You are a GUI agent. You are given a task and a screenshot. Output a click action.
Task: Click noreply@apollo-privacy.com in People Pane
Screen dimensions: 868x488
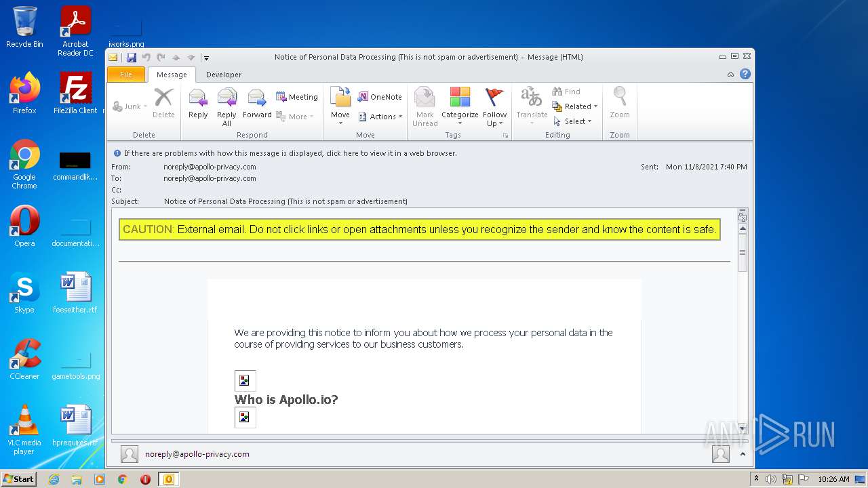[x=197, y=454]
